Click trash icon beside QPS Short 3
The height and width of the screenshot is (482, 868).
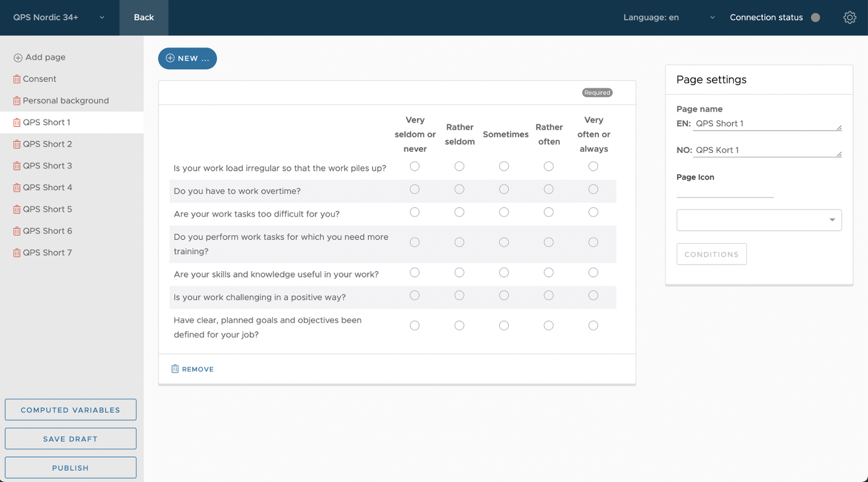click(x=17, y=166)
